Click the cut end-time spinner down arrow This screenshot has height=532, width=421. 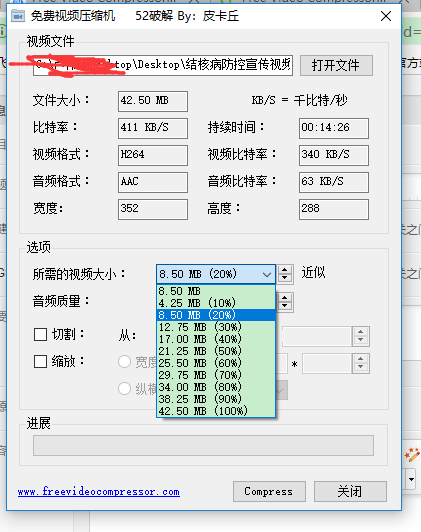361,340
